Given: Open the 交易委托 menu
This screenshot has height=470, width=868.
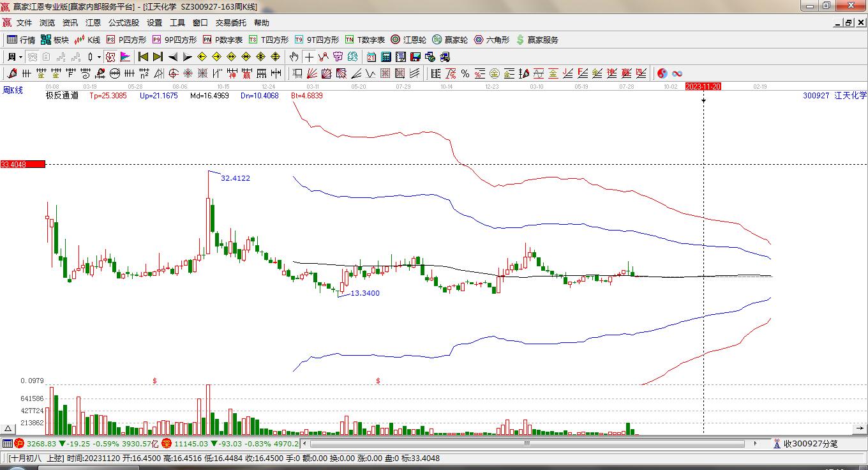Looking at the screenshot, I should pos(230,23).
